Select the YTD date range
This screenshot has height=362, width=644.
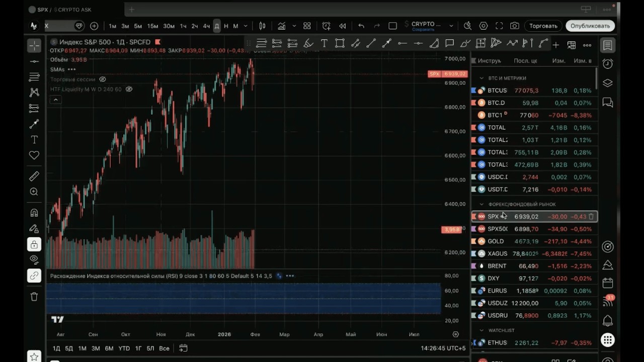click(x=124, y=348)
